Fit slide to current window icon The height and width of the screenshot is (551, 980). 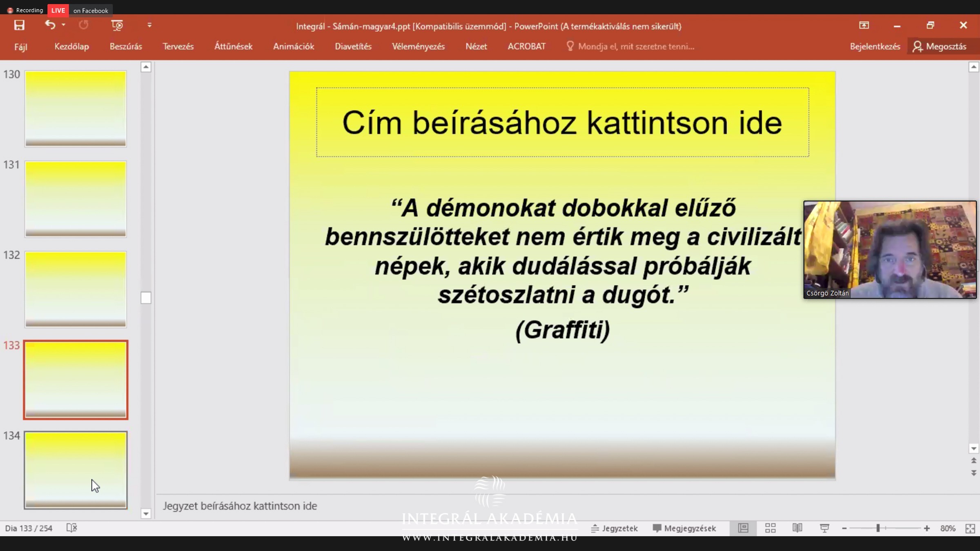(970, 528)
